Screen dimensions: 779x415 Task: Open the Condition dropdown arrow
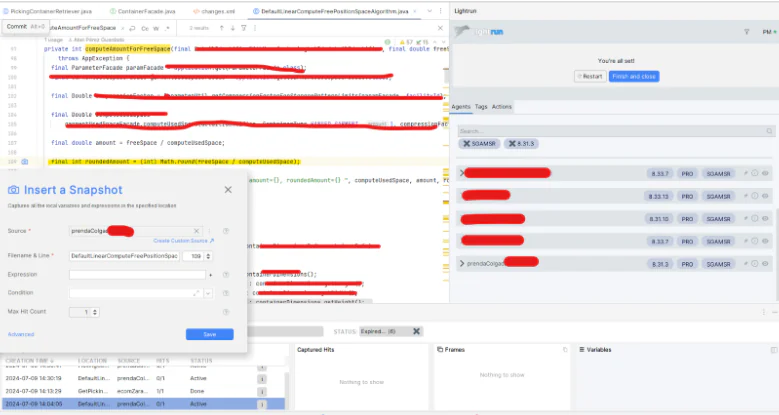click(207, 293)
